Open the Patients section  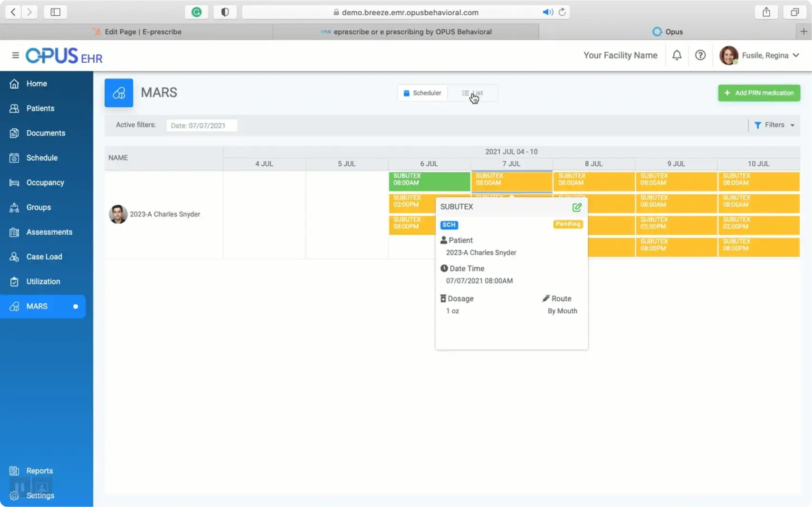(40, 108)
